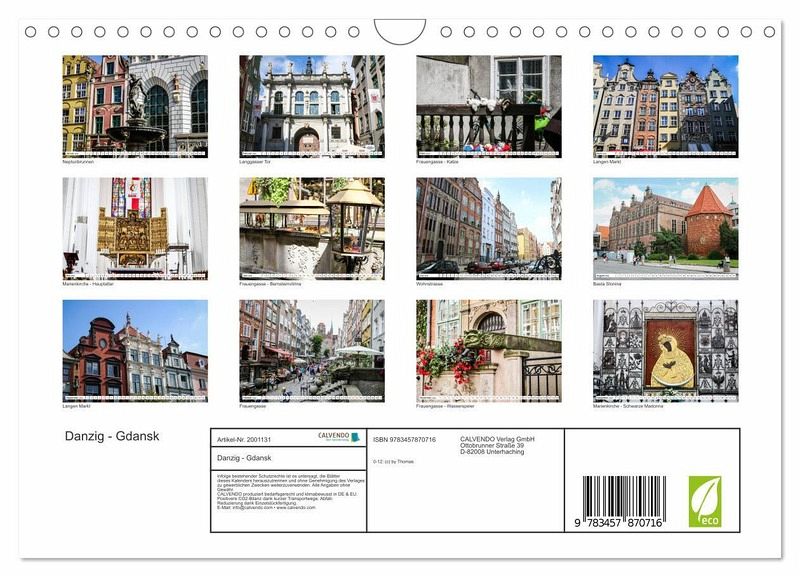Screen dimensions: 800x577
Task: Click the Calvendo logo in info box
Action: 338,437
